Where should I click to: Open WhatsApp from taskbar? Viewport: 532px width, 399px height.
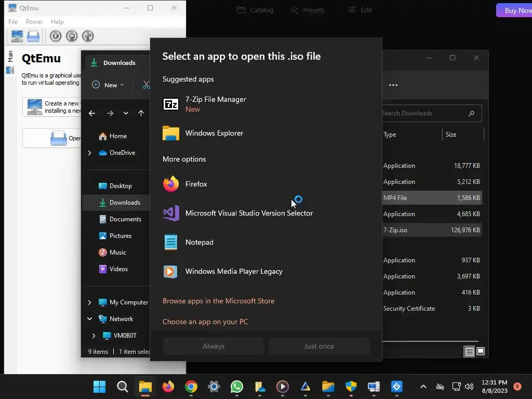pyautogui.click(x=236, y=387)
